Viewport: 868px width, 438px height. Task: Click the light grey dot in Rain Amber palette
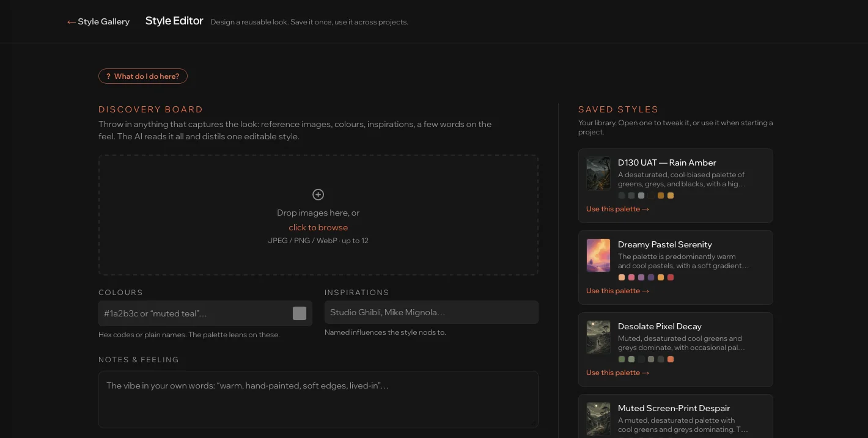coord(641,195)
